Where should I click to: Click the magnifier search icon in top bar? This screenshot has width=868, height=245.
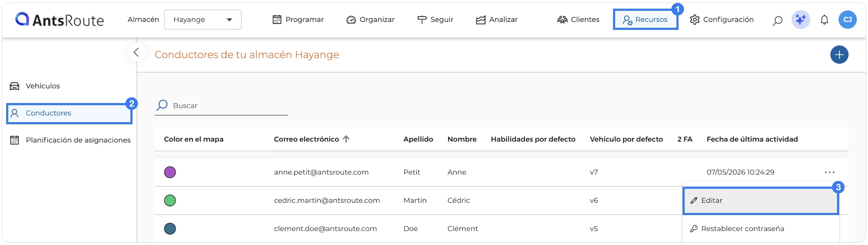pyautogui.click(x=777, y=21)
